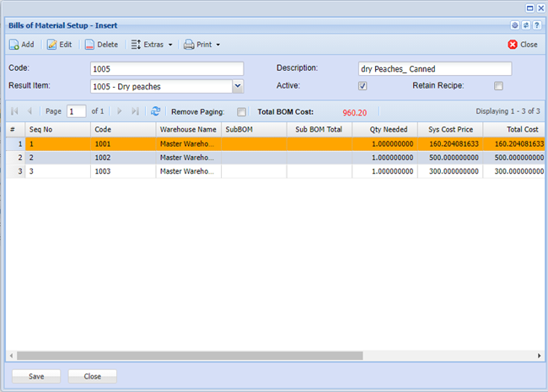The height and width of the screenshot is (392, 548).
Task: Click the Edit toolbar icon
Action: pyautogui.click(x=52, y=45)
